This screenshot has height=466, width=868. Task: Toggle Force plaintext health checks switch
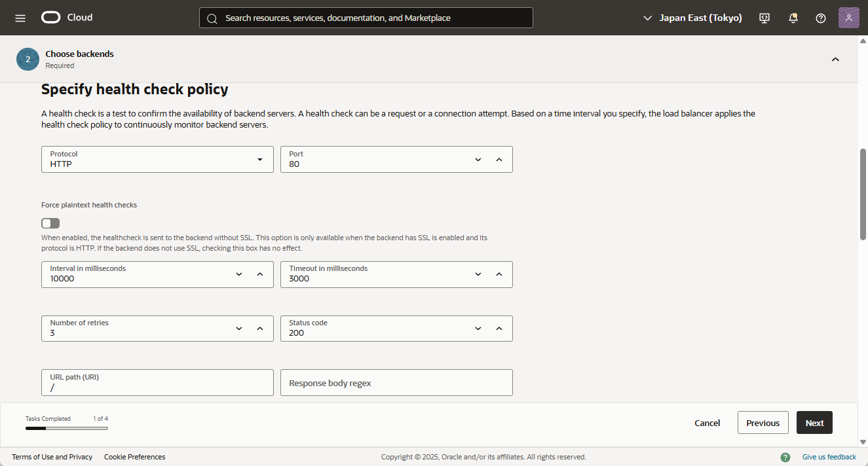(50, 223)
